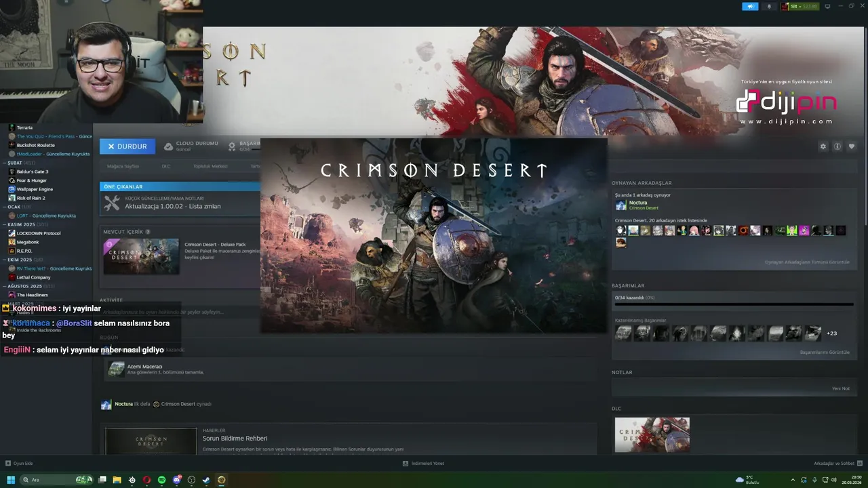
Task: Click the blue DURDUR stop button
Action: [127, 146]
